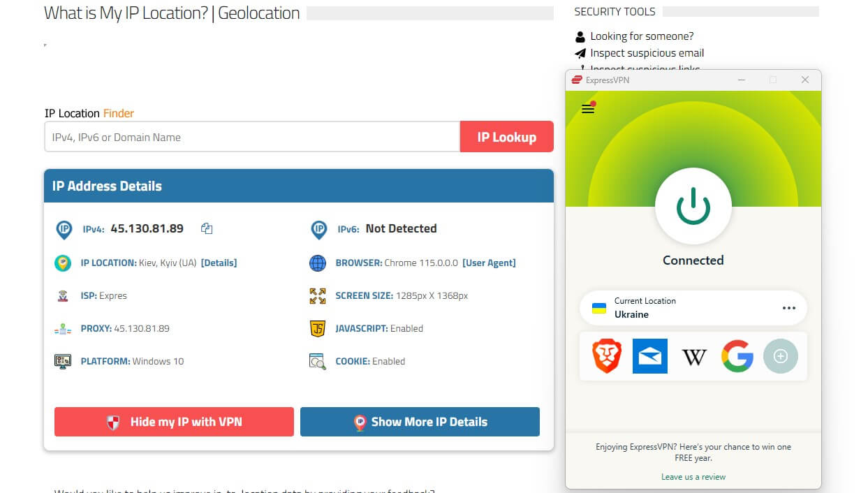This screenshot has width=868, height=493.
Task: Select the Platform computer icon
Action: pos(63,361)
